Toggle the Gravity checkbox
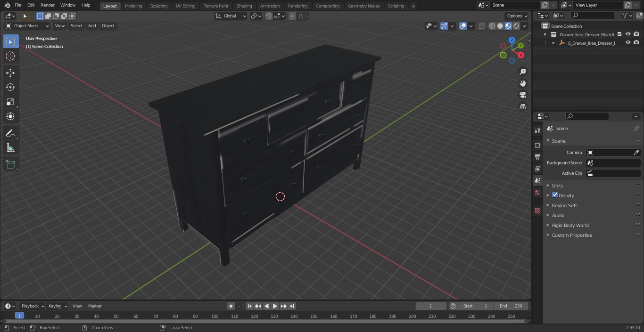Screen dimensions: 644x332 (x=555, y=195)
